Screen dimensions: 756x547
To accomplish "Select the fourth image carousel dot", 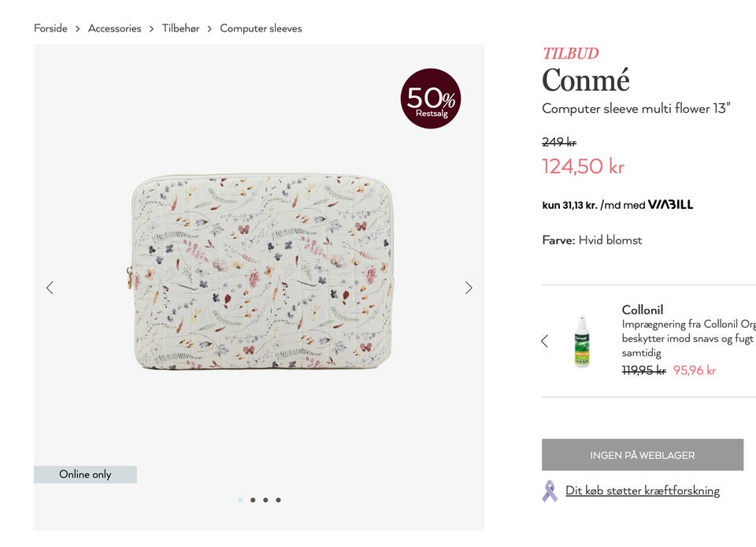I will 278,500.
